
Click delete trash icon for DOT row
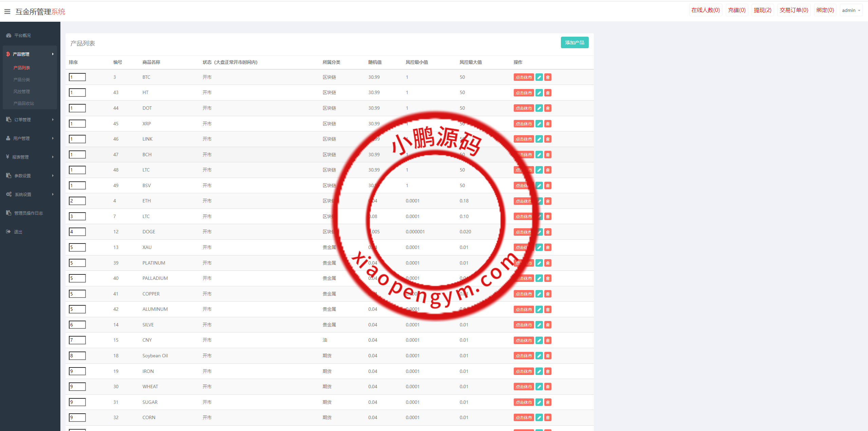pos(548,108)
